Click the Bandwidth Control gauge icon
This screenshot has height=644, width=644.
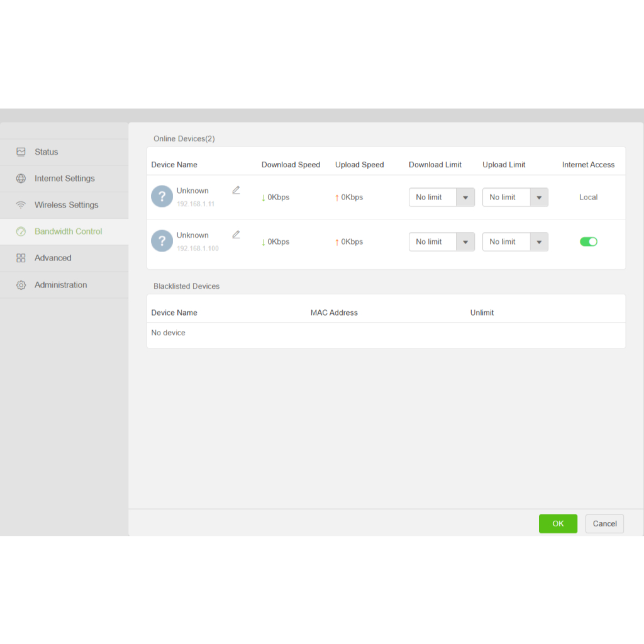coord(21,231)
